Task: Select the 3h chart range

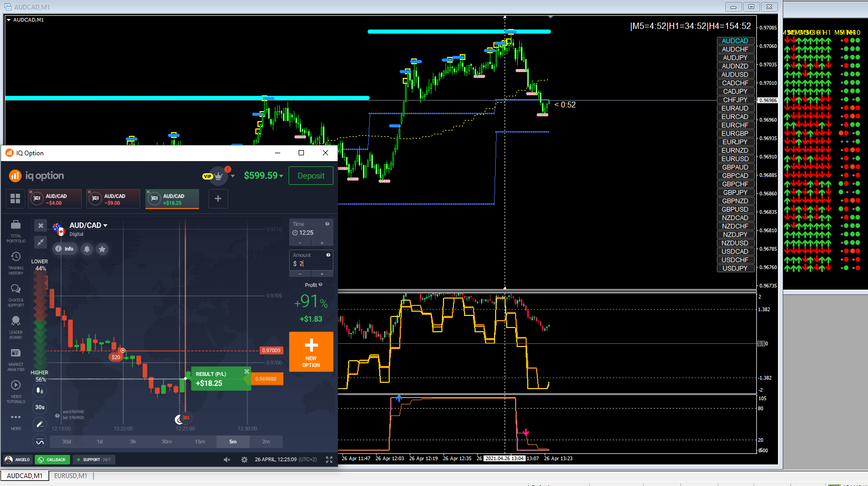Action: tap(133, 442)
